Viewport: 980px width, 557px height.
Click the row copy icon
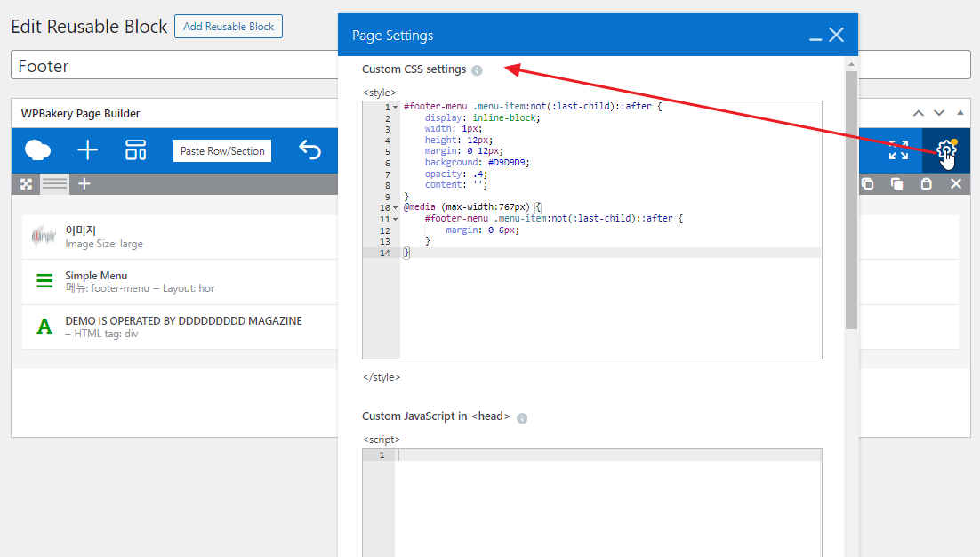click(x=867, y=184)
